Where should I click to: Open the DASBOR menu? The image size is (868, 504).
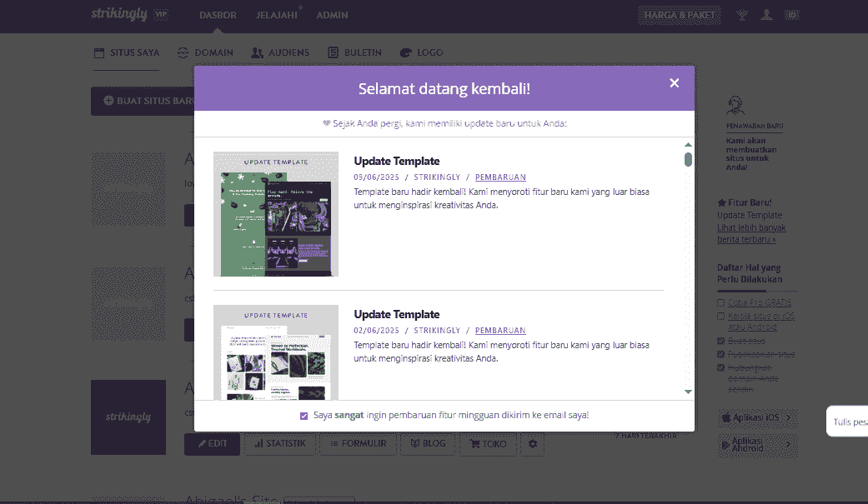coord(218,16)
